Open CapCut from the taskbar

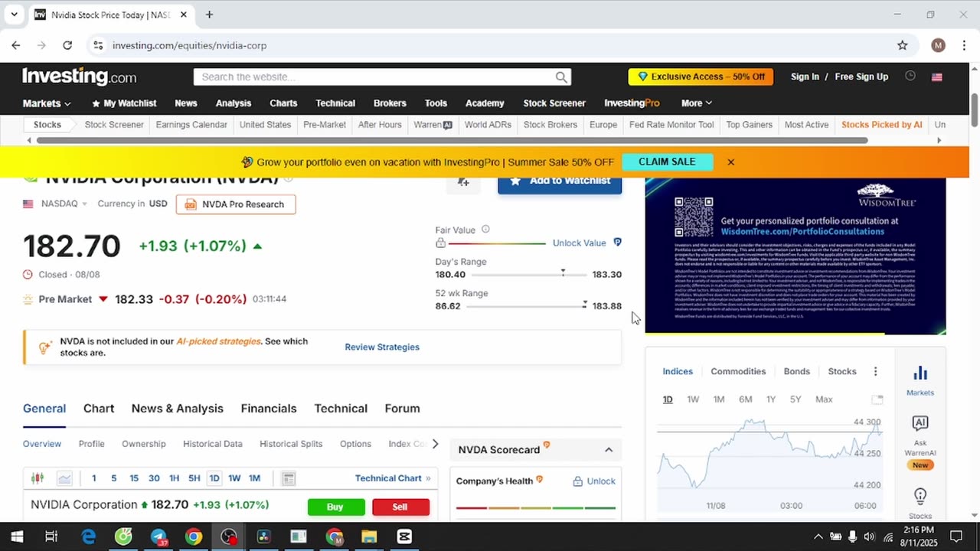click(x=404, y=536)
